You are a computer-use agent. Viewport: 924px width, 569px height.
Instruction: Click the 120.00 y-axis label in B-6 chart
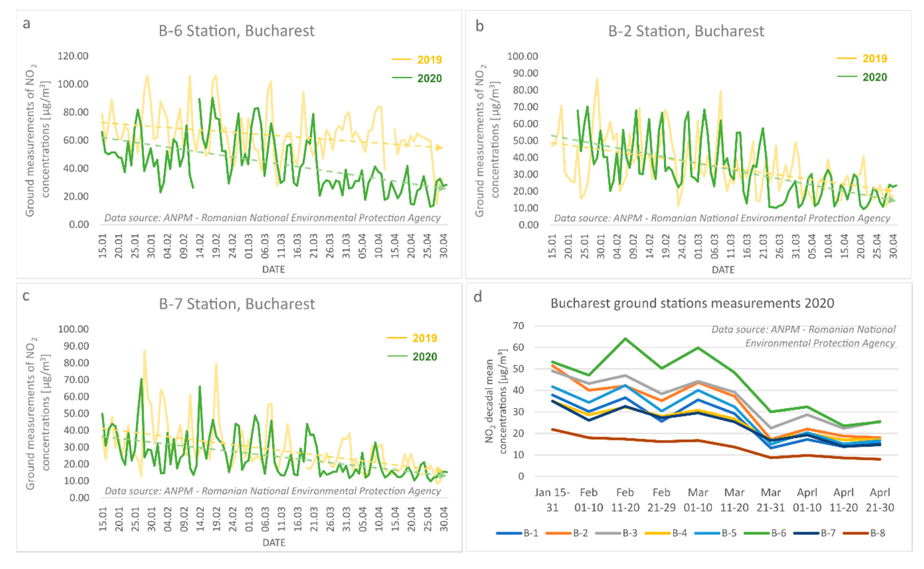pos(73,56)
